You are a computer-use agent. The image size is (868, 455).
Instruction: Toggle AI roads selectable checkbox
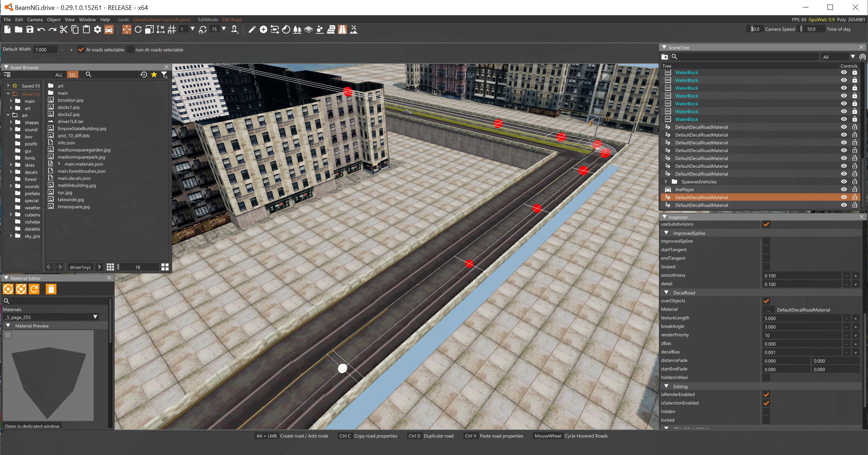[x=81, y=50]
